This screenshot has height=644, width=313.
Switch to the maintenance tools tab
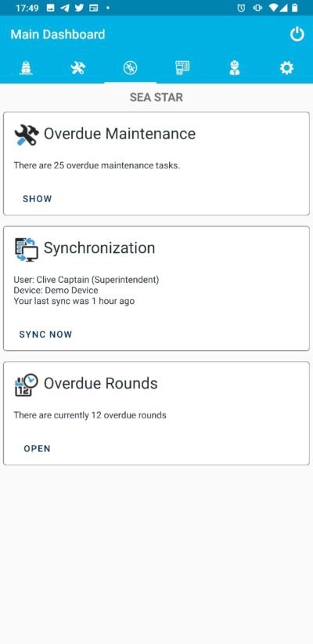coord(78,67)
